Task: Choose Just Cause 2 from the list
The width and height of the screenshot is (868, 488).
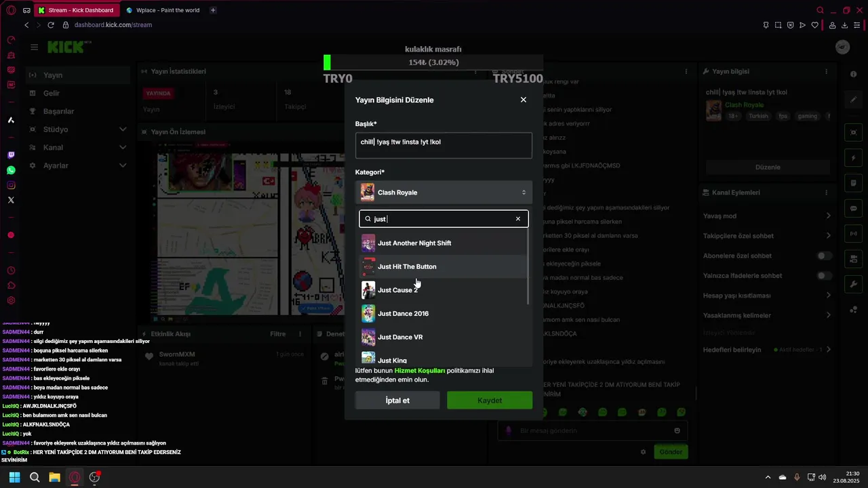Action: 443,290
